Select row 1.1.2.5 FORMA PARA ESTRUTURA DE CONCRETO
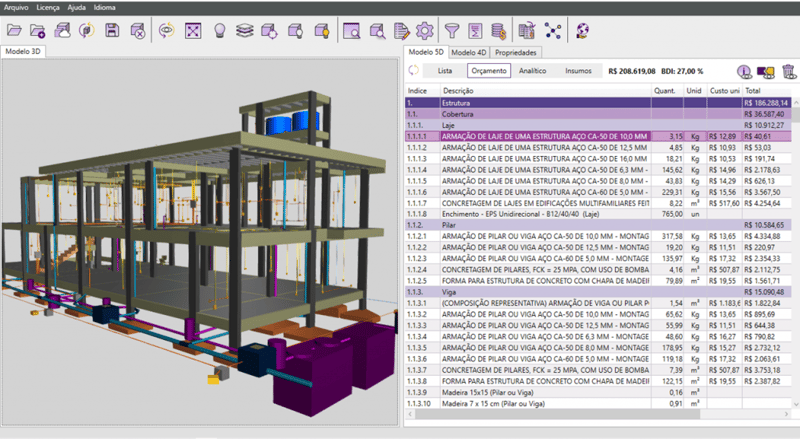 tap(598, 281)
